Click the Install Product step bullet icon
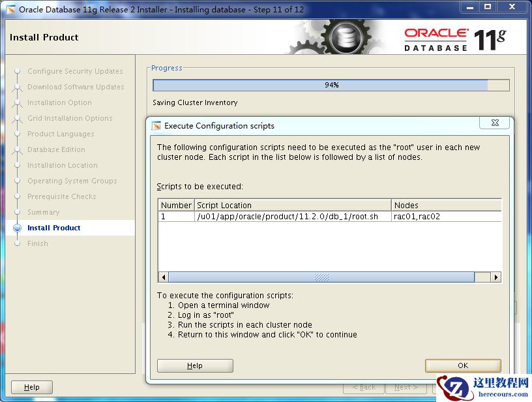 pos(18,228)
